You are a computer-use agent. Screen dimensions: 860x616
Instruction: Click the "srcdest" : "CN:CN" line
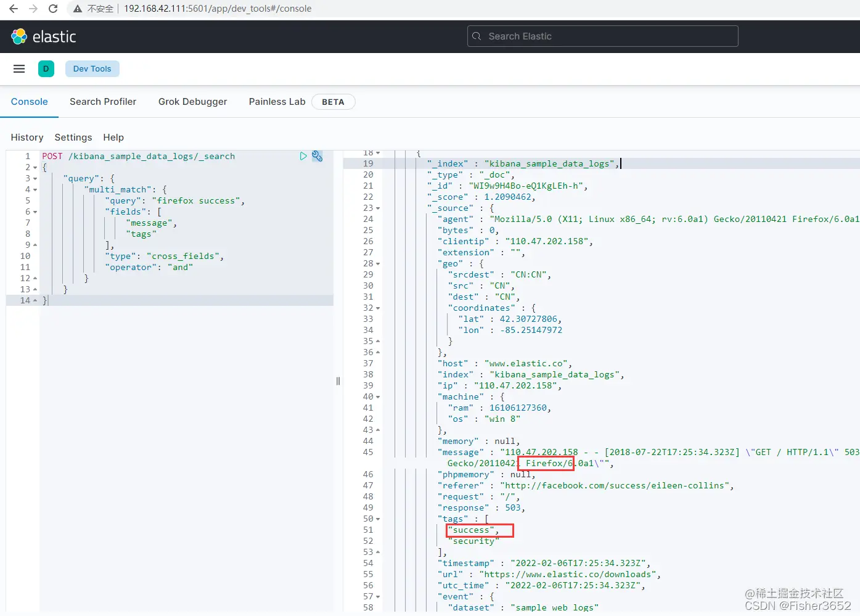(x=499, y=275)
